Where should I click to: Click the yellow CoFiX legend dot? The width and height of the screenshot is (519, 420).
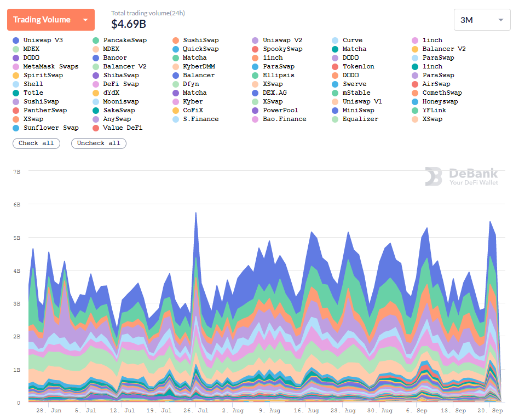tap(176, 111)
